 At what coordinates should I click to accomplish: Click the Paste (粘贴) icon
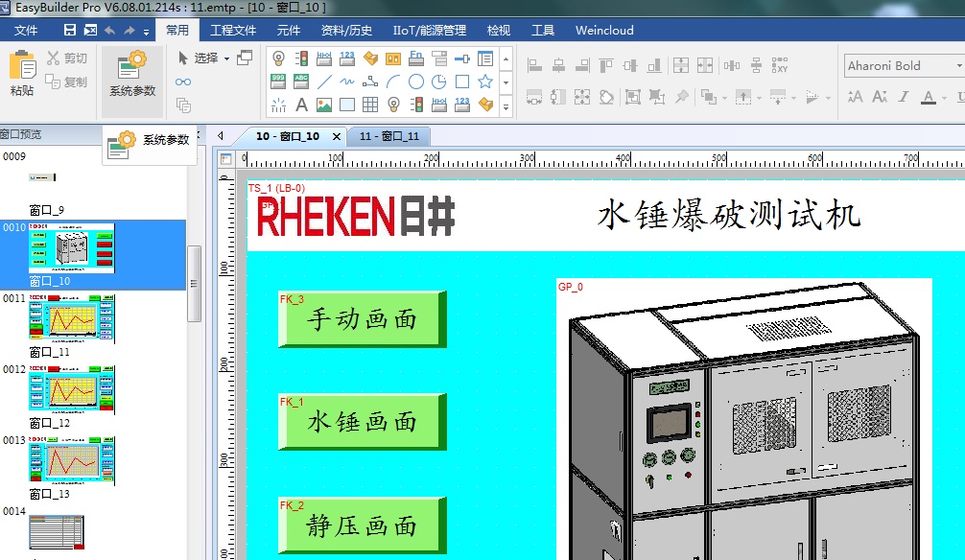click(22, 73)
